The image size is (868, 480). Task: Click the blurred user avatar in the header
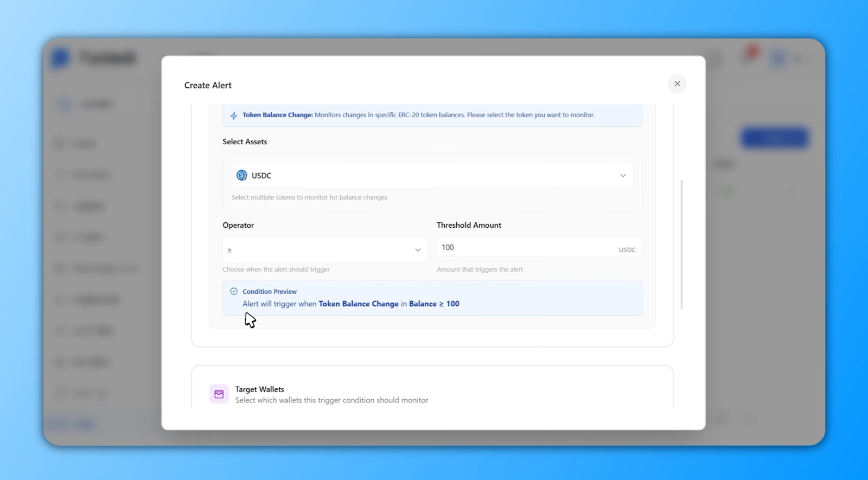[778, 59]
